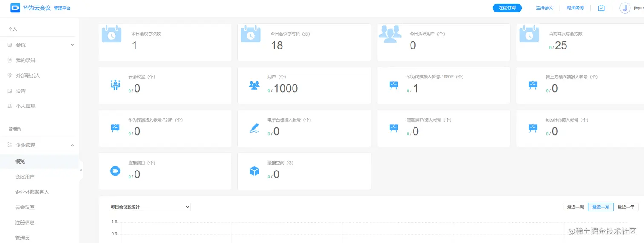Image resolution: width=644 pixels, height=243 pixels.
Task: Expand the 会议 menu chevron
Action: 72,45
